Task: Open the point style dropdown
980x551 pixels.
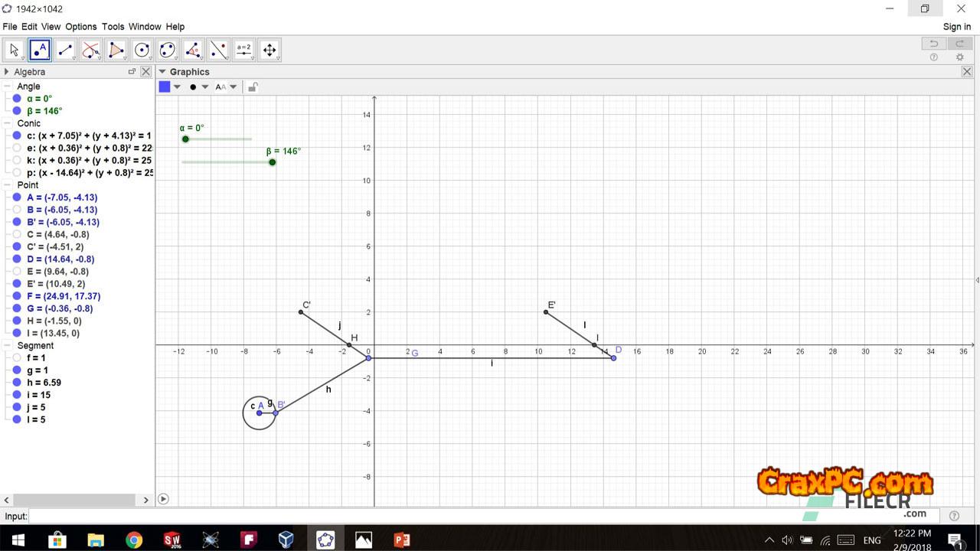Action: [204, 87]
